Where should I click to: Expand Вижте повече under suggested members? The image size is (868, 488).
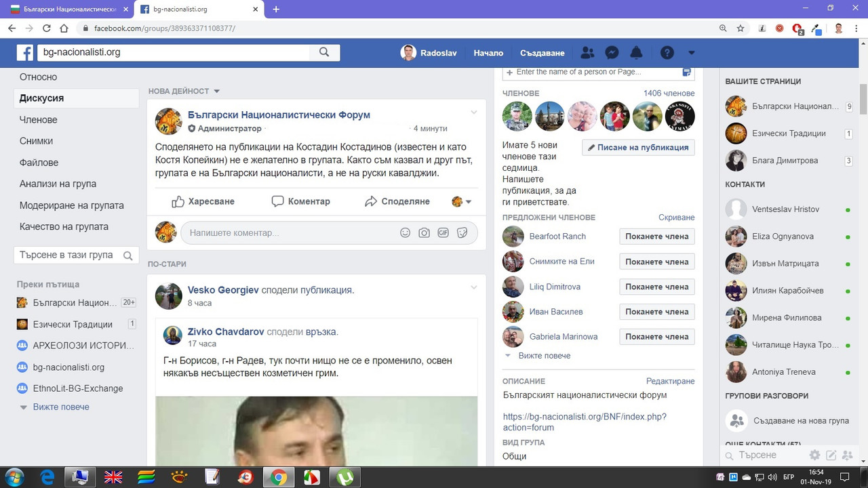[544, 356]
